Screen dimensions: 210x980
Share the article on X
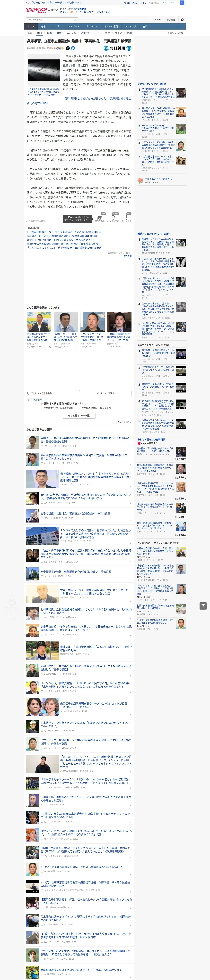point(68,48)
